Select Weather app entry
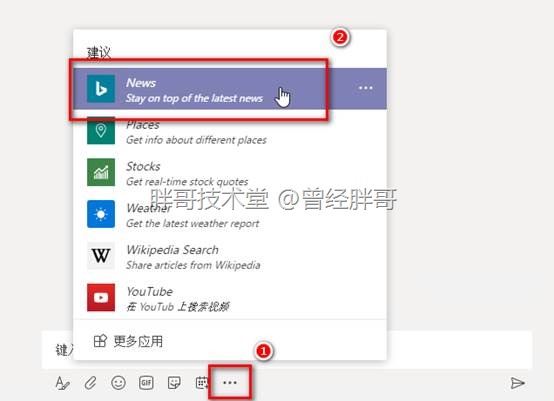The width and height of the screenshot is (554, 401). [x=230, y=214]
